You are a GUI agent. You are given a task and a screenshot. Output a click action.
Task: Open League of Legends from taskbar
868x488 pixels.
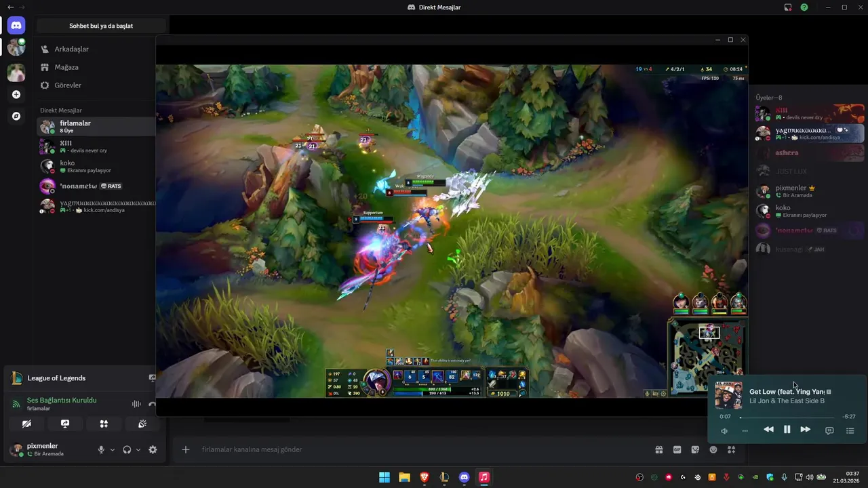pos(444,477)
